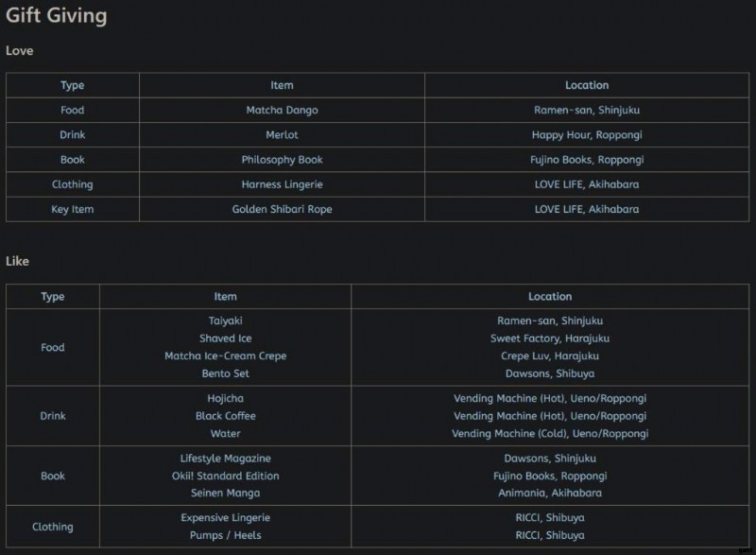Select the Matcha Dango item cell
Viewport: 756px width, 555px height.
(x=282, y=111)
